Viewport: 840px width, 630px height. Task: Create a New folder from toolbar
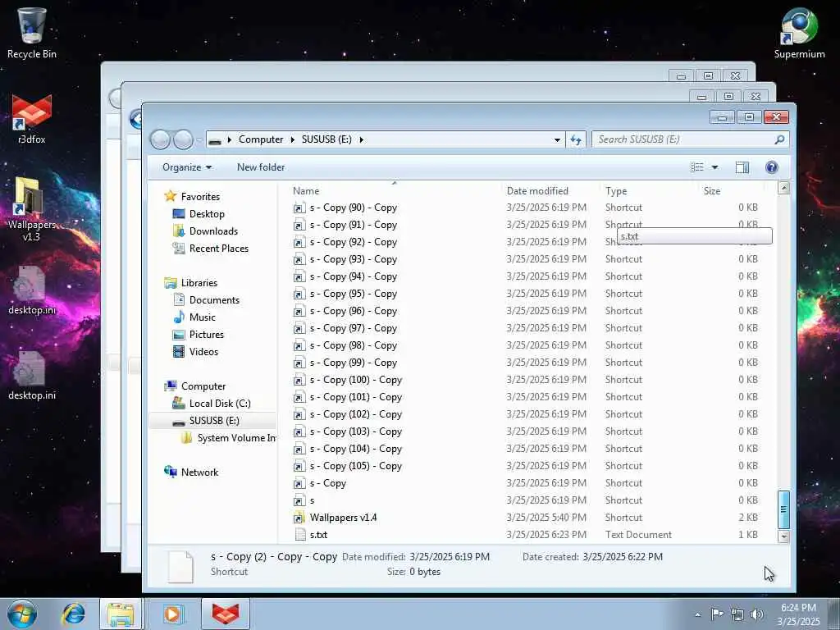pyautogui.click(x=261, y=167)
